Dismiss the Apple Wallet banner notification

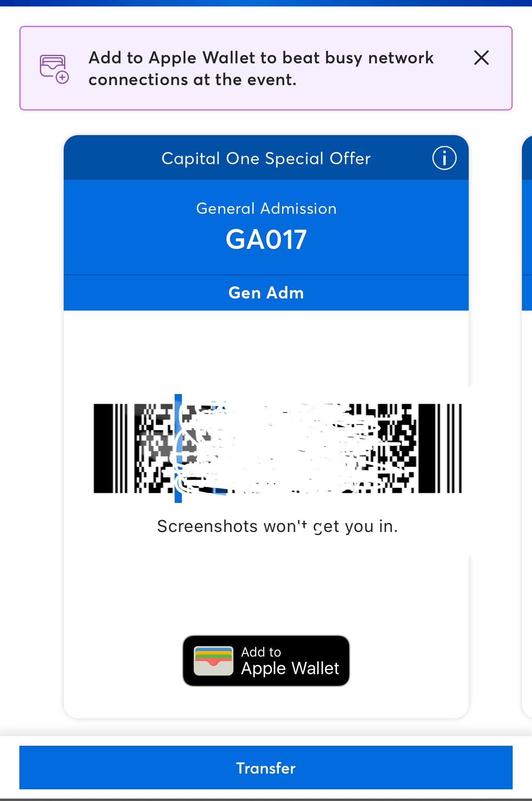coord(481,58)
